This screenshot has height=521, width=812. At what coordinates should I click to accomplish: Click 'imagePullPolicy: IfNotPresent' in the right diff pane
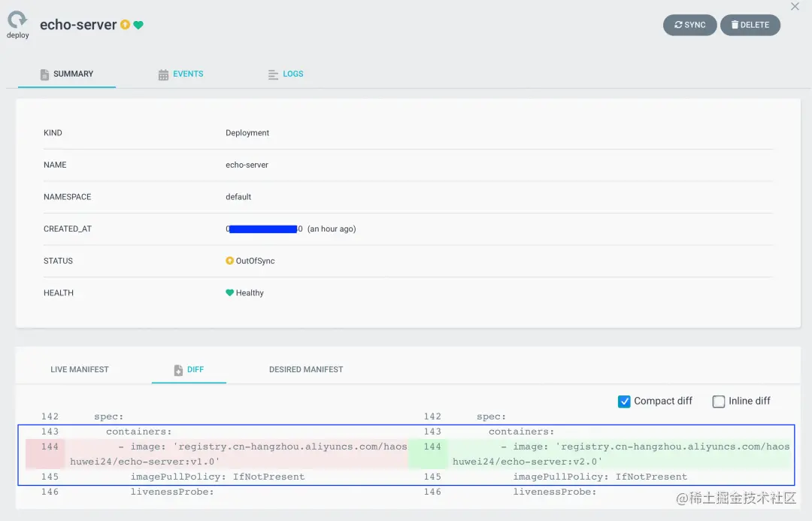tap(600, 477)
